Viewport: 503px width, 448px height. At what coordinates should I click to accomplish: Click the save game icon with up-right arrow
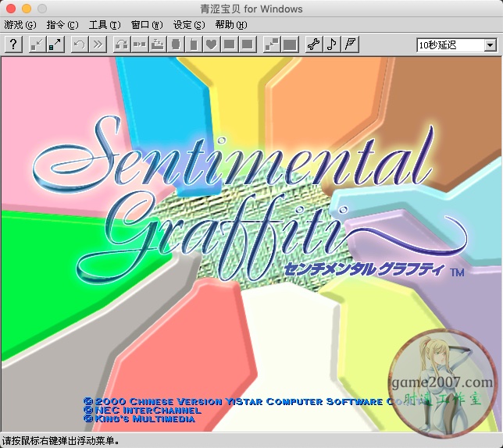pos(55,44)
